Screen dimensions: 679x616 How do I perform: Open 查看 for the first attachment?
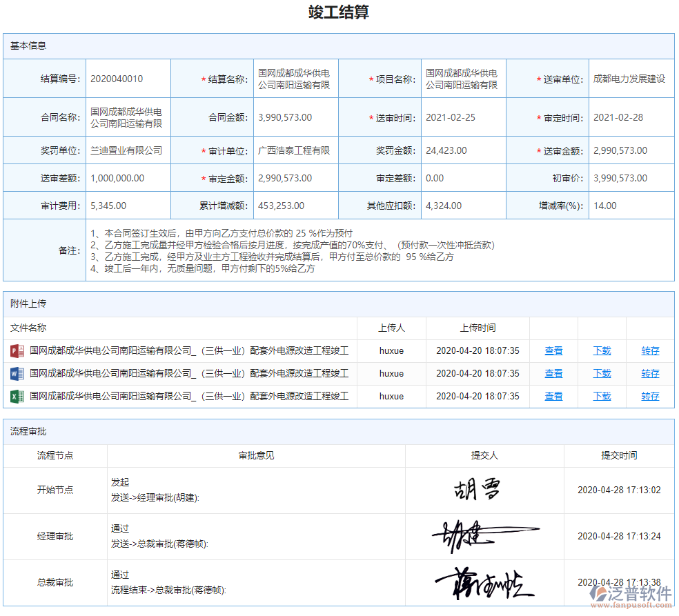(553, 350)
